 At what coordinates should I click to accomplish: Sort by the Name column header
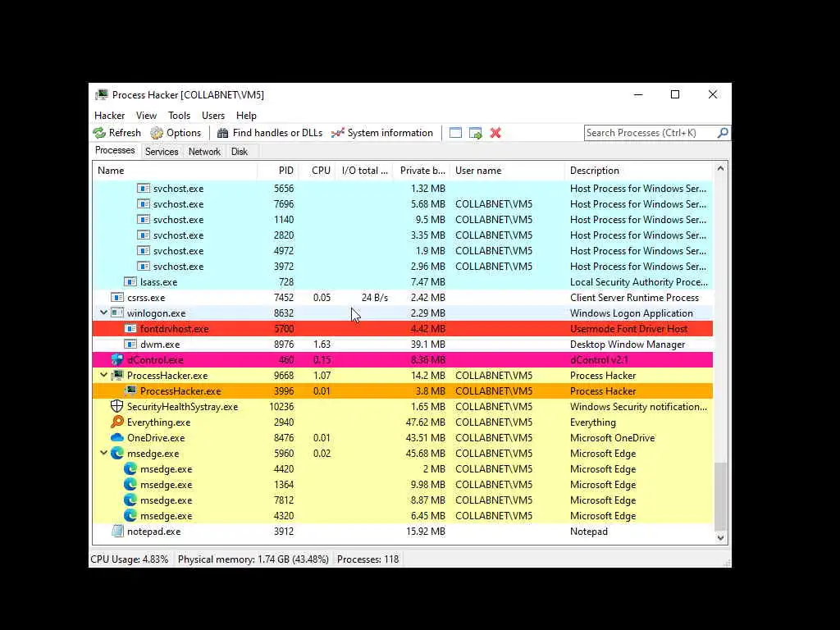click(x=175, y=171)
